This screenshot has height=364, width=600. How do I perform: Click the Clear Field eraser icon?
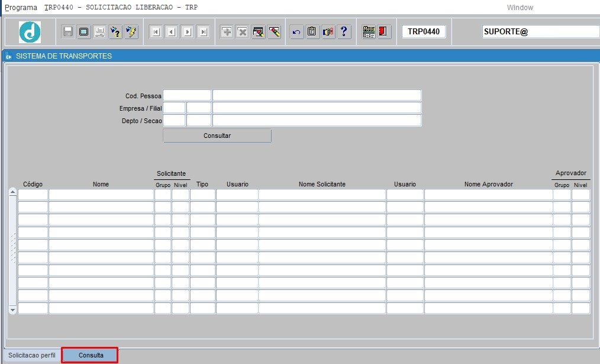tap(275, 31)
